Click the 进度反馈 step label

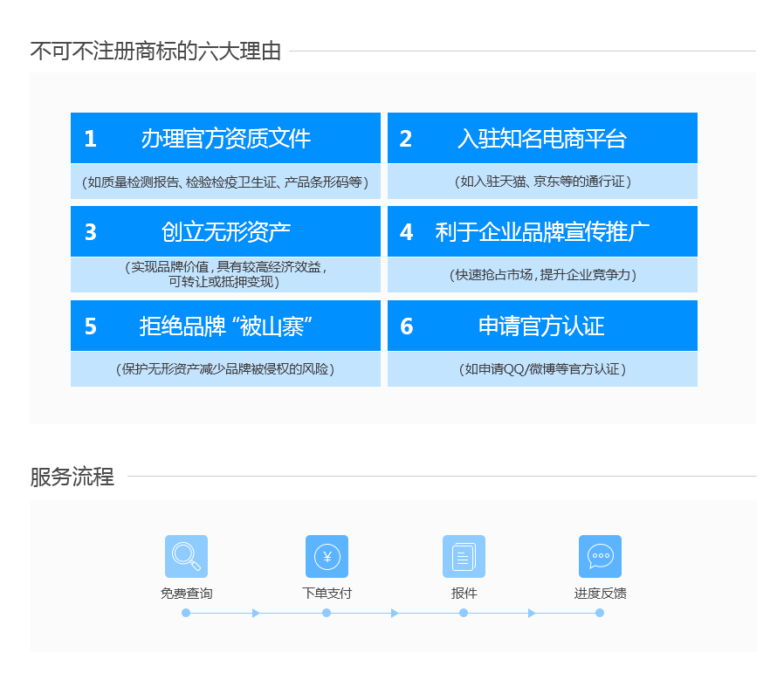[600, 594]
